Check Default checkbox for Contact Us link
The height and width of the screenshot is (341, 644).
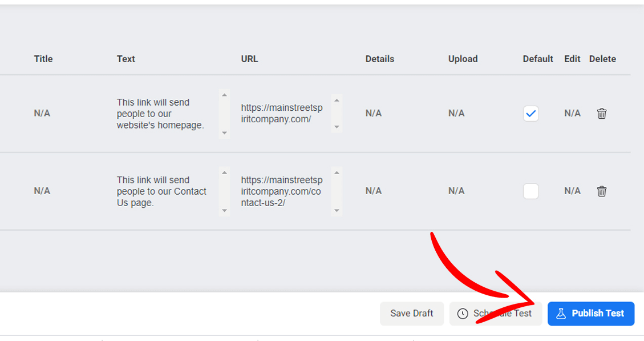click(x=530, y=191)
